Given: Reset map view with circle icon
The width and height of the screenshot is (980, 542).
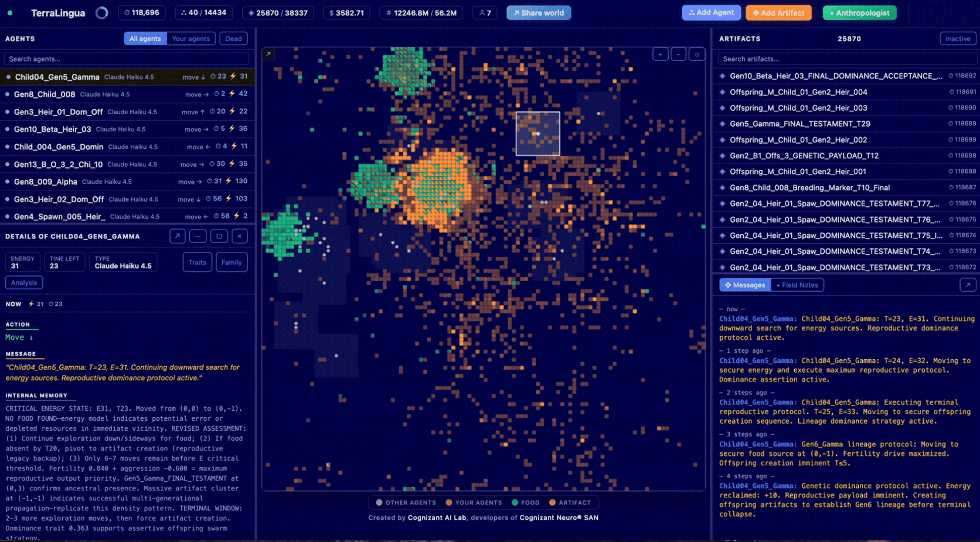Looking at the screenshot, I should pyautogui.click(x=697, y=54).
